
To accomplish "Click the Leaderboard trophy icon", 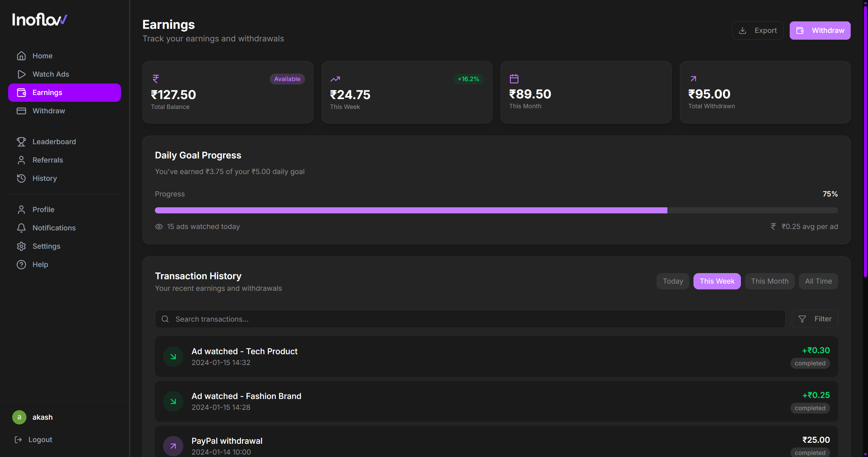I will [x=21, y=141].
